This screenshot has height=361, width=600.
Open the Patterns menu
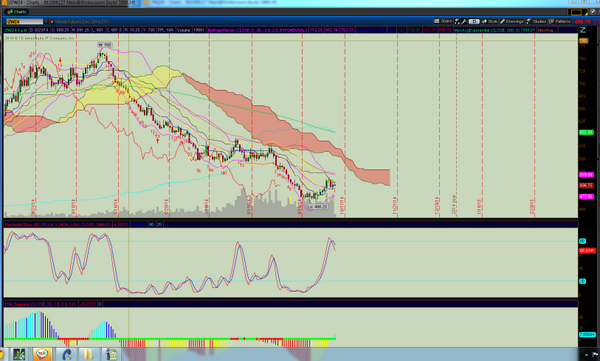click(562, 21)
